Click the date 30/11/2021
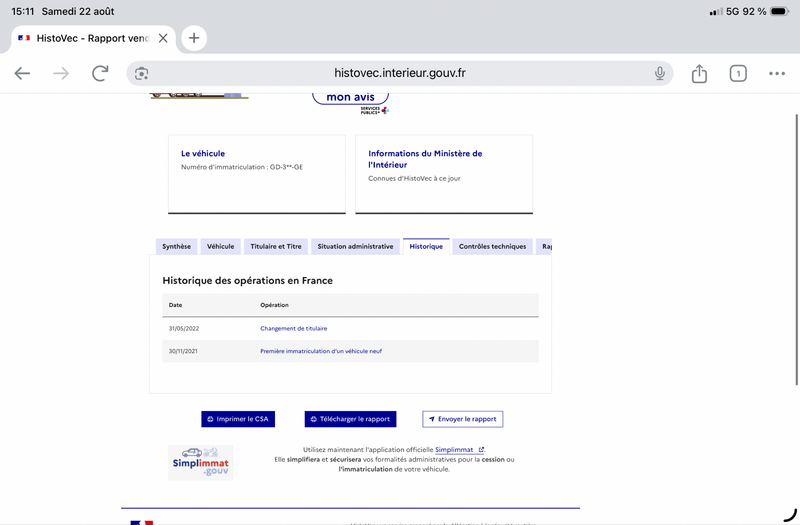 tap(183, 351)
